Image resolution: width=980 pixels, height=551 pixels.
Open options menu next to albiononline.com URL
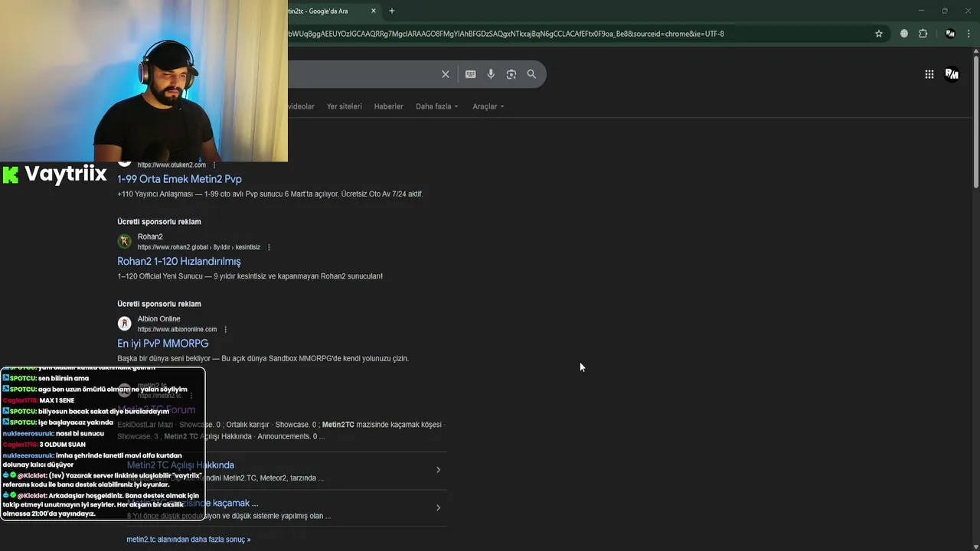(225, 330)
